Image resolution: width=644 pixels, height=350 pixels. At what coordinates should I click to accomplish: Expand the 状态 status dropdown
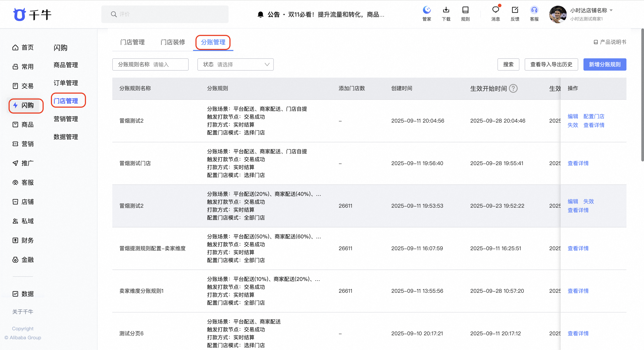(x=235, y=64)
